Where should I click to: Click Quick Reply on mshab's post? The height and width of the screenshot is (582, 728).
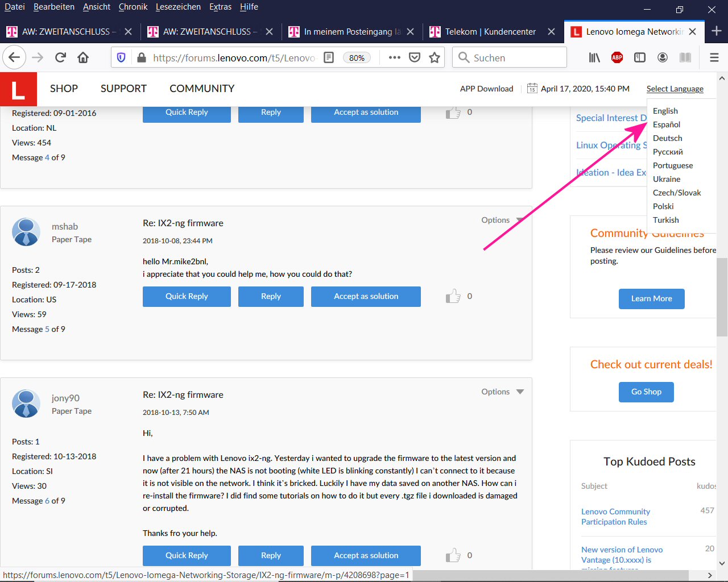coord(187,297)
